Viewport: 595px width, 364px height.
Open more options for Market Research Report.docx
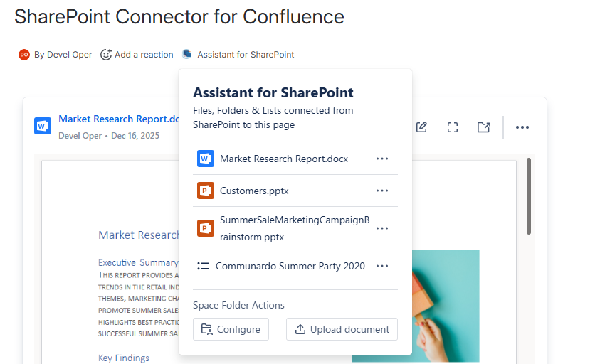point(382,159)
